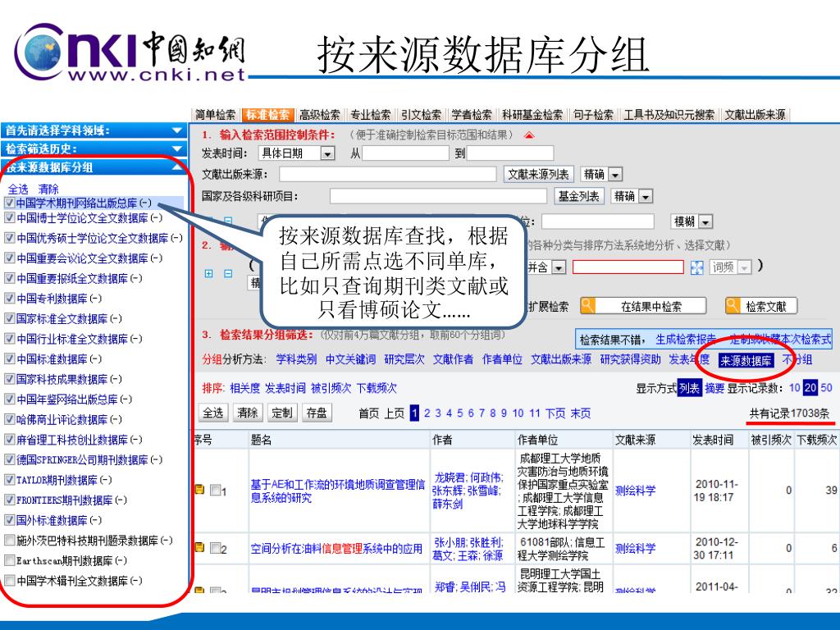Image resolution: width=840 pixels, height=630 pixels.
Task: Open the 模糊 match dropdown
Action: tap(706, 221)
